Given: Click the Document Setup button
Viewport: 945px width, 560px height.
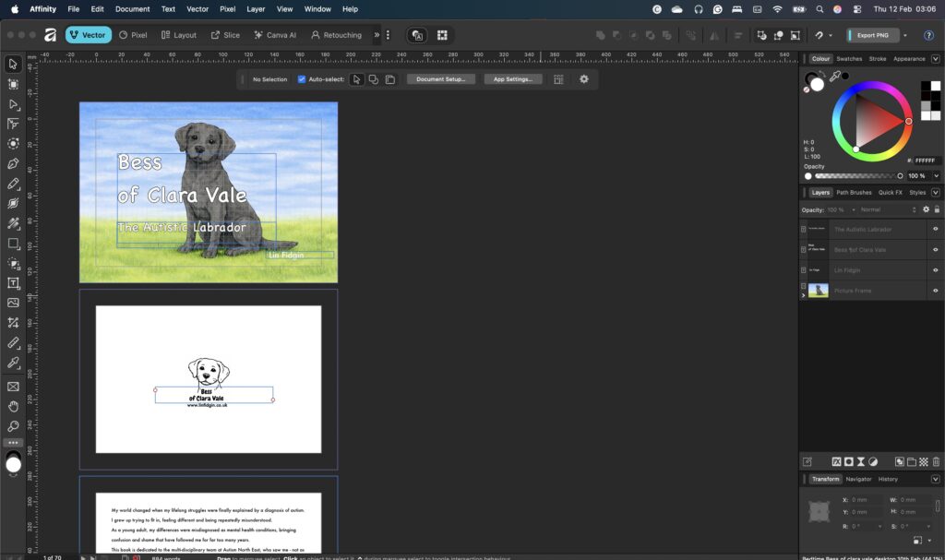Looking at the screenshot, I should click(440, 79).
